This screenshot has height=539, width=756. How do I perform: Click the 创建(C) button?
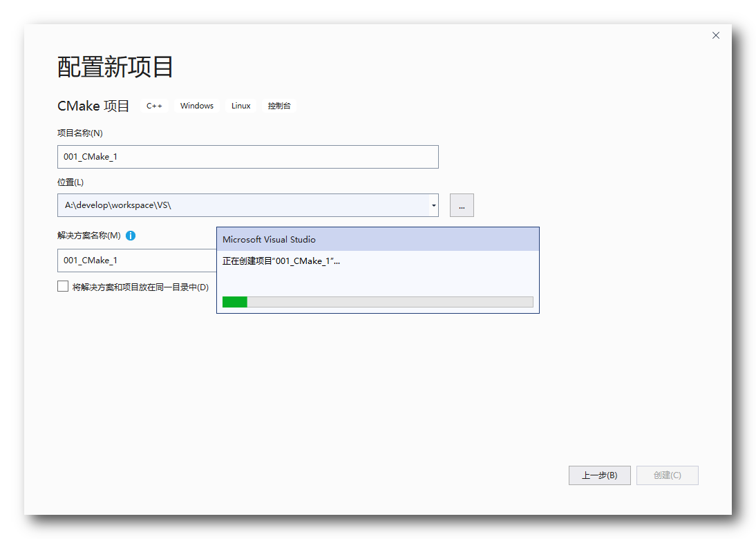coord(667,475)
